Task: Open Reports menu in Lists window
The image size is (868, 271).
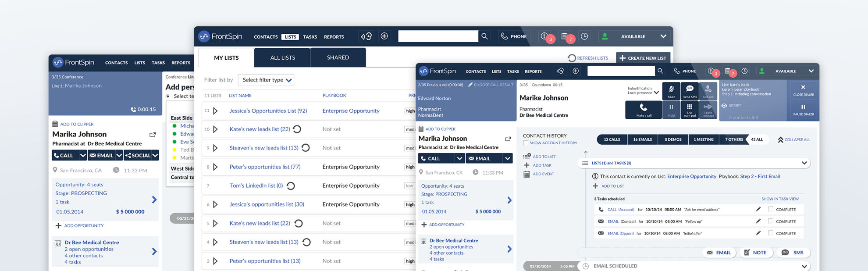Action: [334, 37]
